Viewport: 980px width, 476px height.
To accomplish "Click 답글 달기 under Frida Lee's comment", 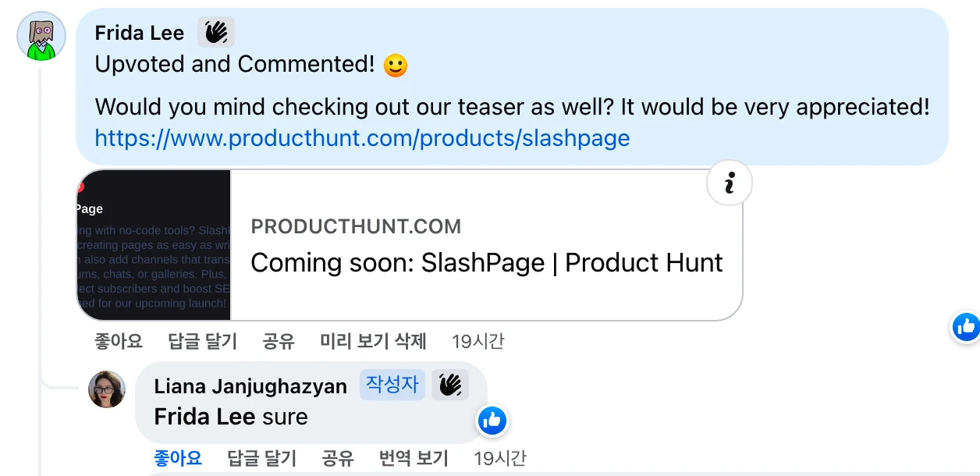I will click(x=203, y=341).
